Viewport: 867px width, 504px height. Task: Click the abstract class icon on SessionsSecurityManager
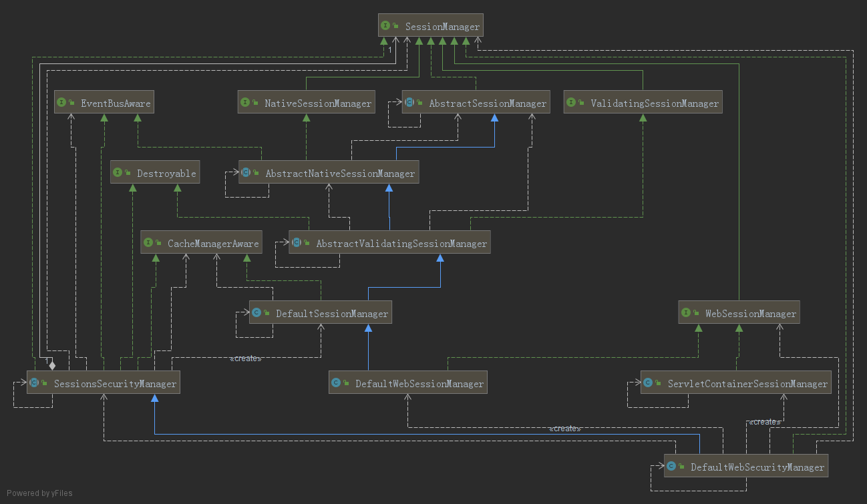(33, 383)
